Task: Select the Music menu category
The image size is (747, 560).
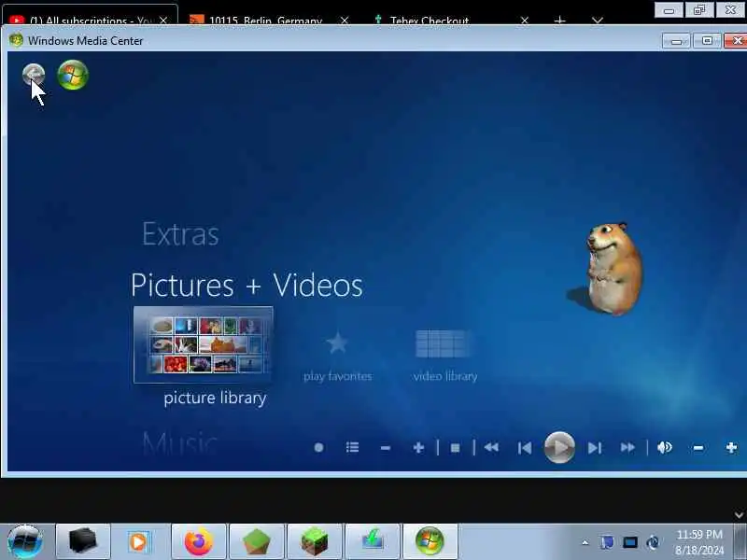Action: pos(180,444)
